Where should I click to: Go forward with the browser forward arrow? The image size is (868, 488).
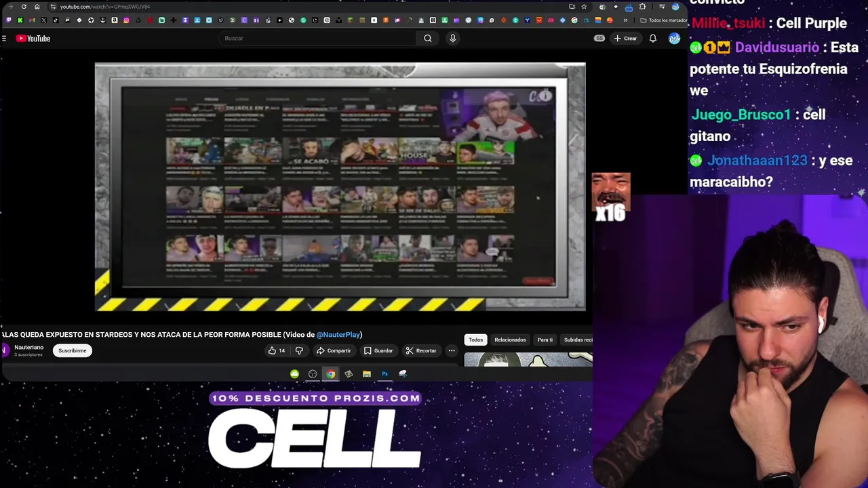[x=11, y=7]
